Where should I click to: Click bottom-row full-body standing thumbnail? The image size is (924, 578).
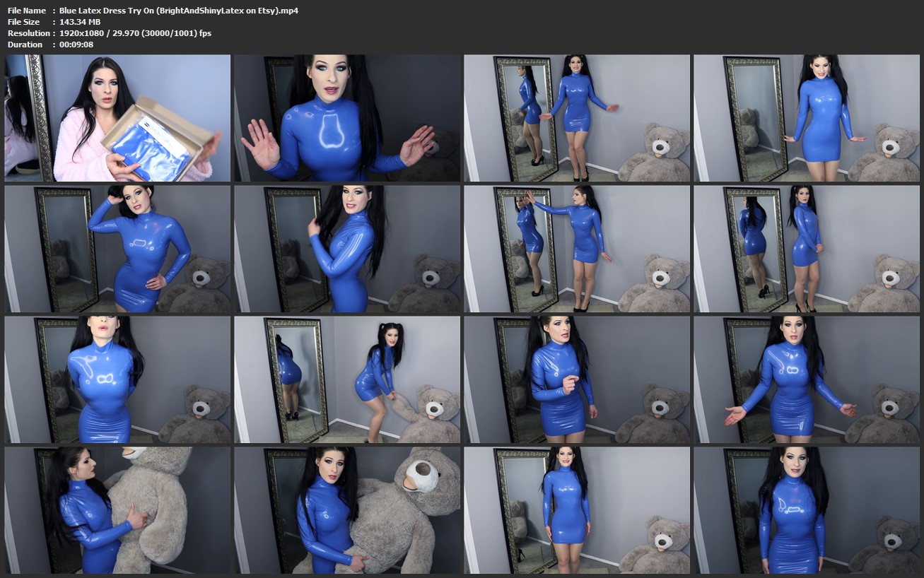[x=577, y=510]
